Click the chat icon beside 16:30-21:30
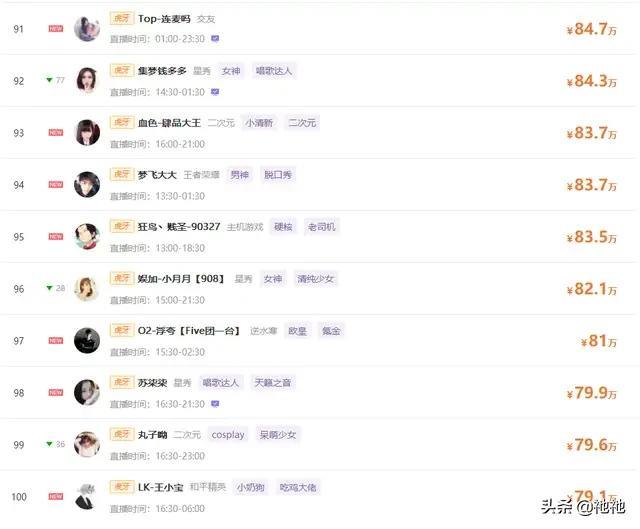The width and height of the screenshot is (640, 529). point(215,404)
